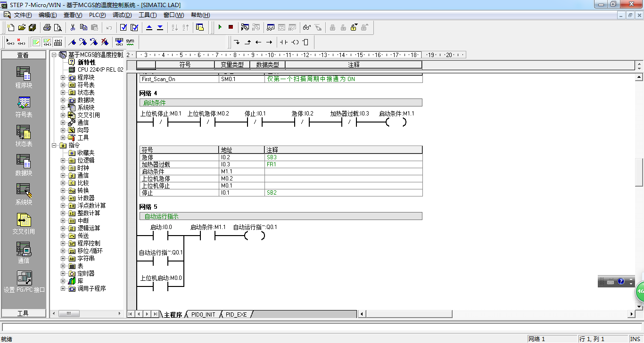This screenshot has height=343, width=644.
Task: Open the sym symbol table icon
Action: tap(130, 42)
